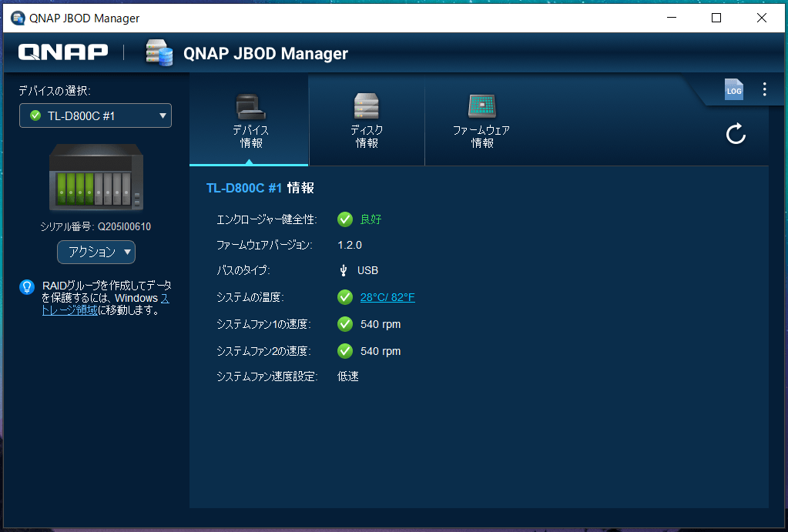
Task: Click the TL-D800C #1 情報 heading
Action: (260, 188)
